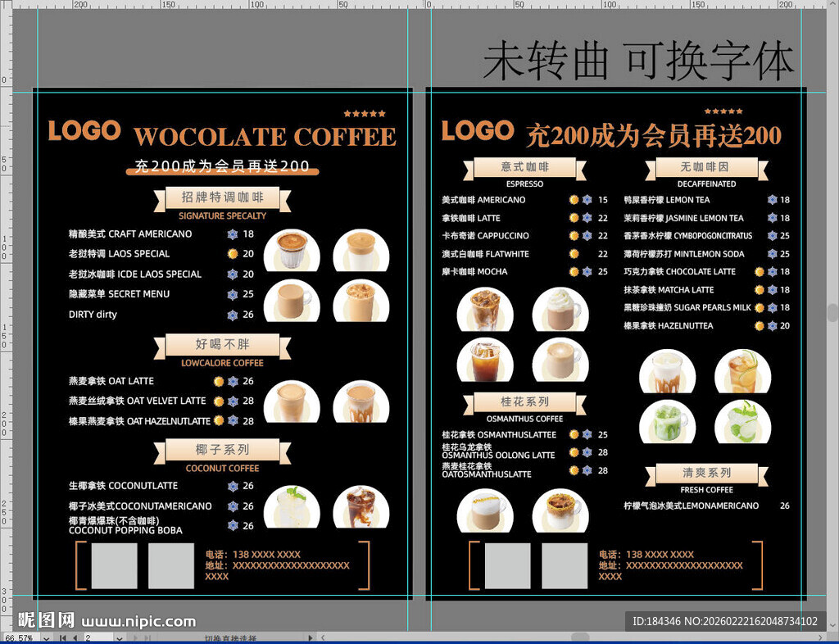Select the whipped cream mocha drink photo
839x644 pixels.
click(x=560, y=310)
